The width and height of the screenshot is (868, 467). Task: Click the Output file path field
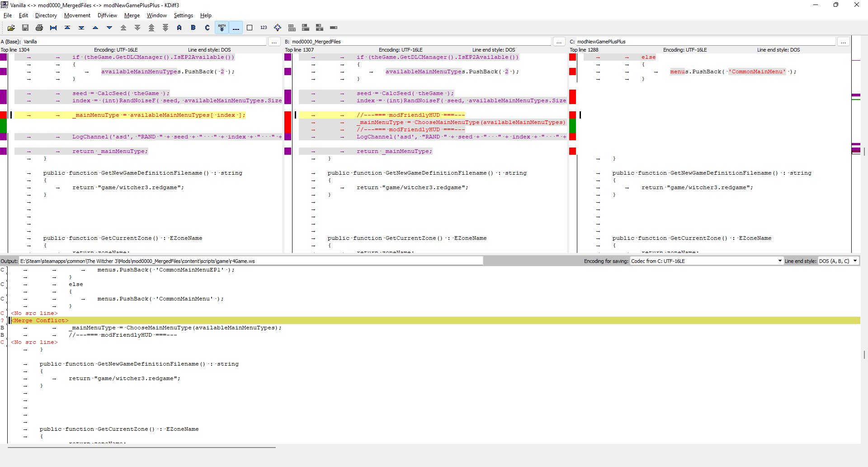coord(251,261)
